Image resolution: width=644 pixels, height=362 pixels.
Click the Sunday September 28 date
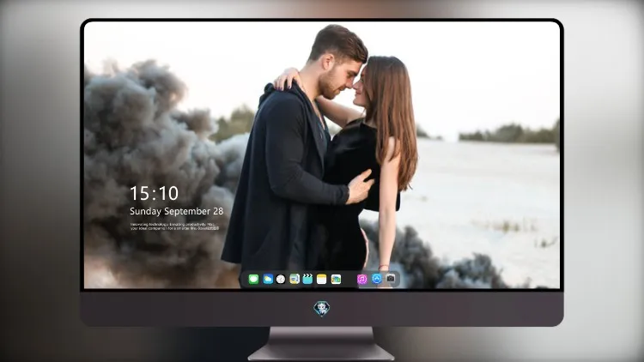pyautogui.click(x=177, y=211)
